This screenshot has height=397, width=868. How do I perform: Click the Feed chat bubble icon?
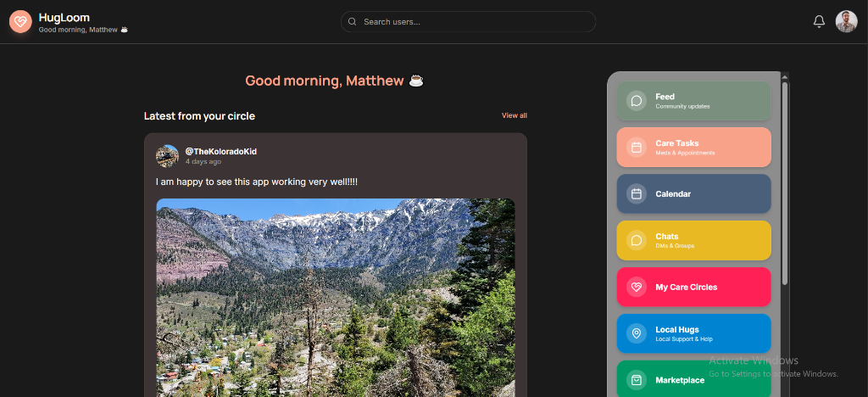click(637, 101)
